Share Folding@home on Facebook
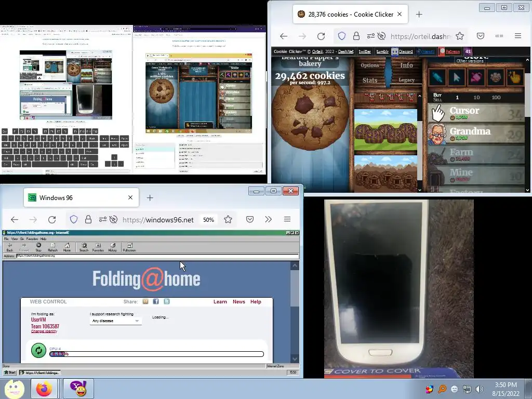The width and height of the screenshot is (532, 399). pyautogui.click(x=156, y=301)
